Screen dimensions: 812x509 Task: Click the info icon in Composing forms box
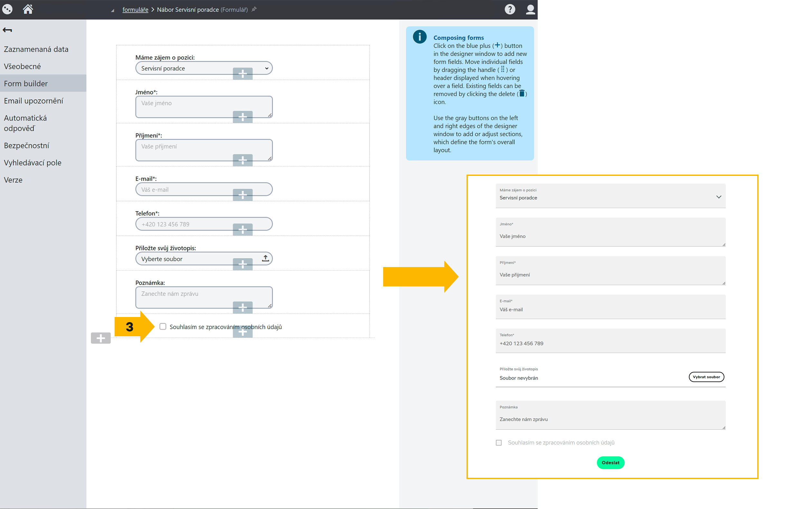pos(420,37)
